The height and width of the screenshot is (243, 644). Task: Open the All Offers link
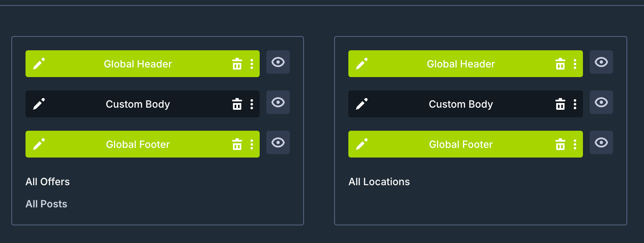[x=48, y=182]
